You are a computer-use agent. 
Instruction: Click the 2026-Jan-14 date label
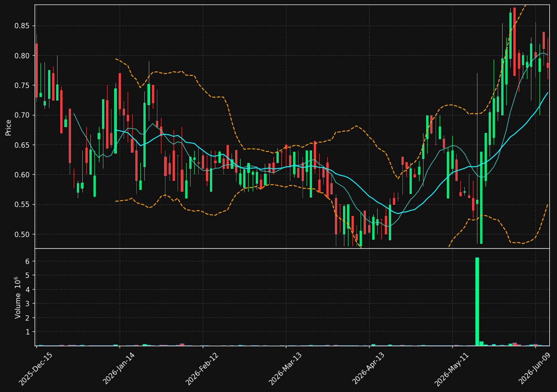(119, 369)
